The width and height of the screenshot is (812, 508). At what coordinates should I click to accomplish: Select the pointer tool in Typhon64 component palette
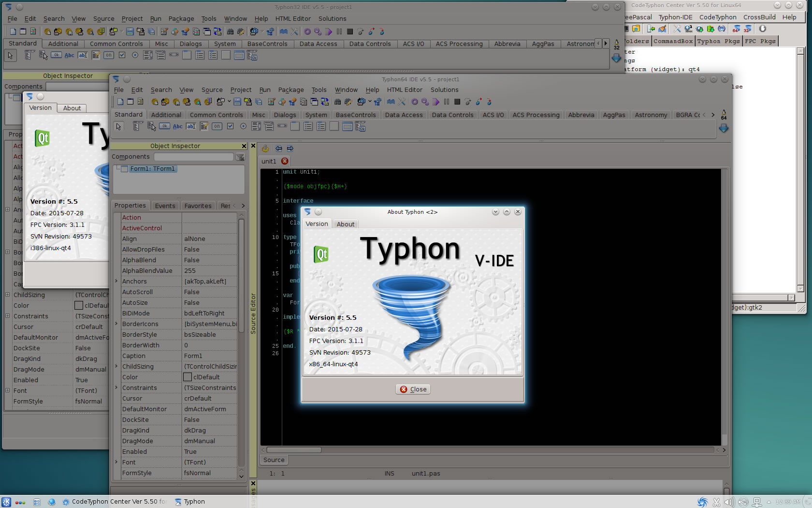(118, 126)
